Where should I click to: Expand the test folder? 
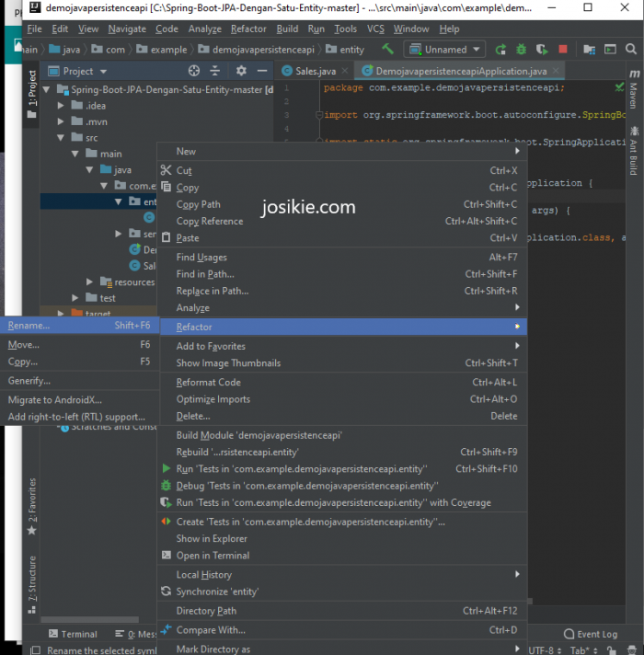[75, 298]
